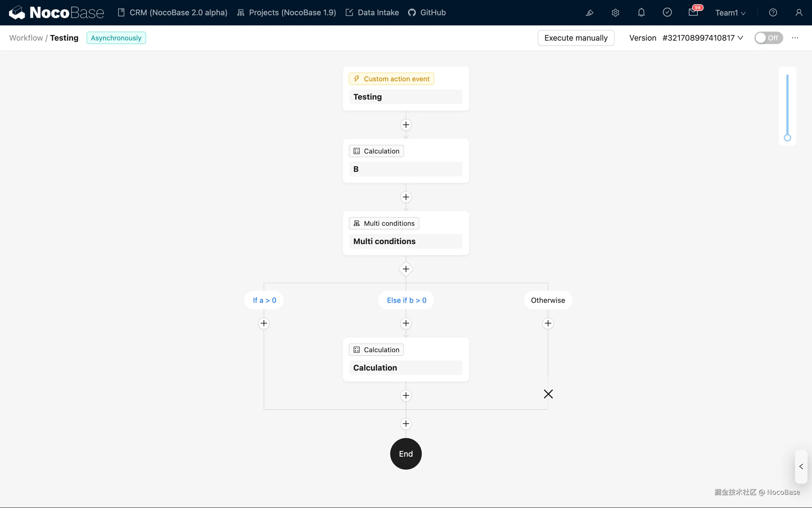Edit the Multi conditions title field
Viewport: 812px width, 508px height.
[406, 241]
